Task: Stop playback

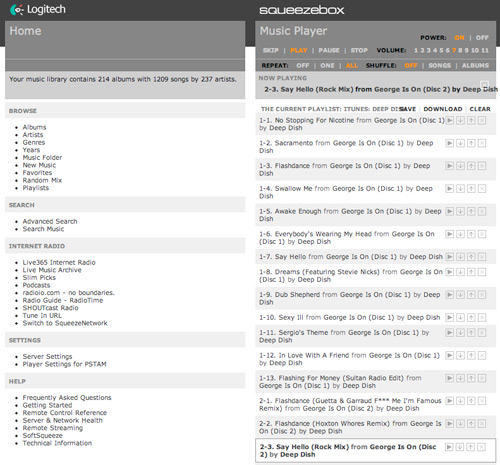Action: [359, 50]
